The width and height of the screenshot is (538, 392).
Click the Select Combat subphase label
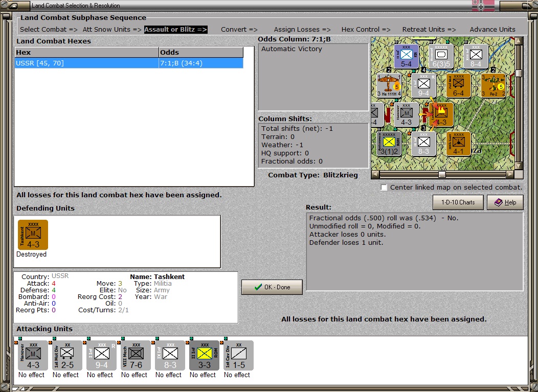click(x=49, y=30)
